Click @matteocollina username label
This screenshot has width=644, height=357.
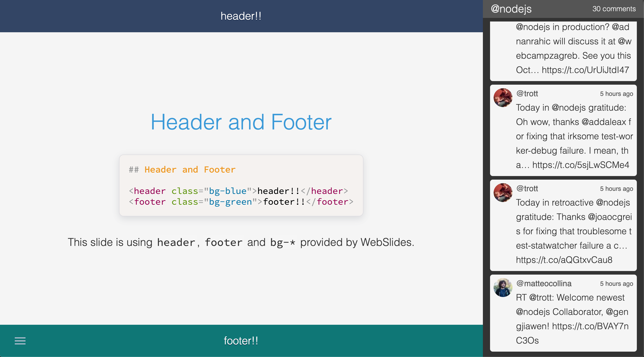(x=544, y=284)
